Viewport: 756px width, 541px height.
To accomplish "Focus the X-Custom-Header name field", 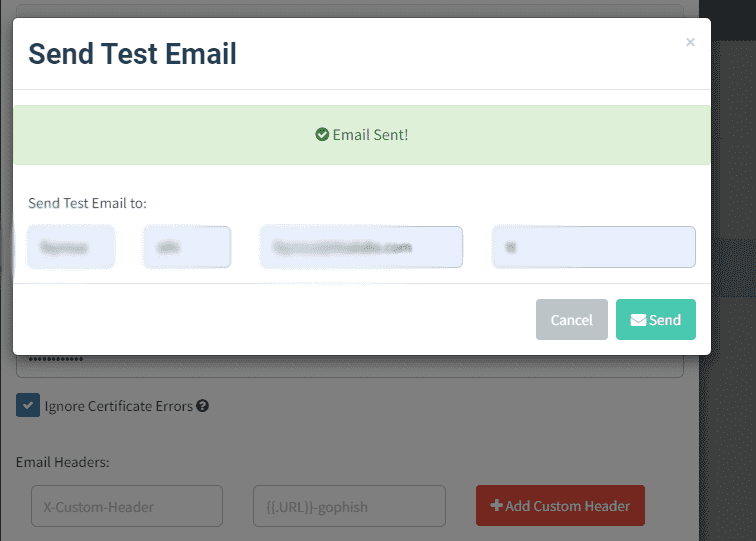I will 127,506.
